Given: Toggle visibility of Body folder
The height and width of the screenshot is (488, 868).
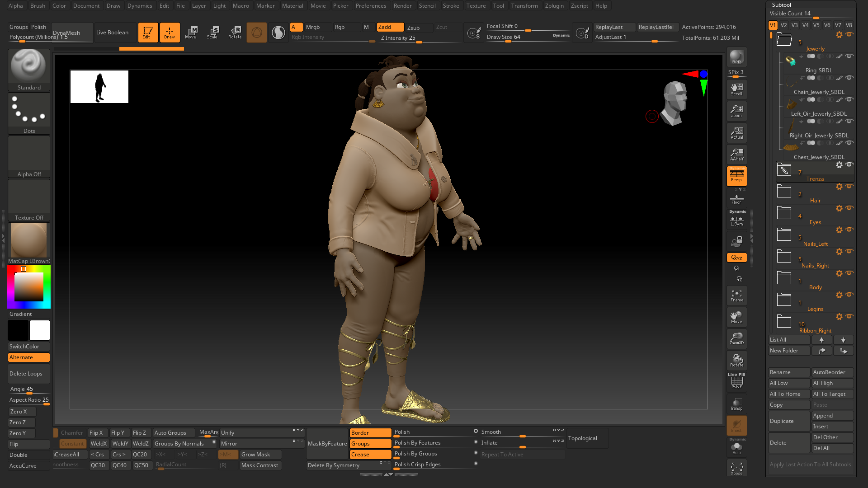Looking at the screenshot, I should pyautogui.click(x=849, y=273).
